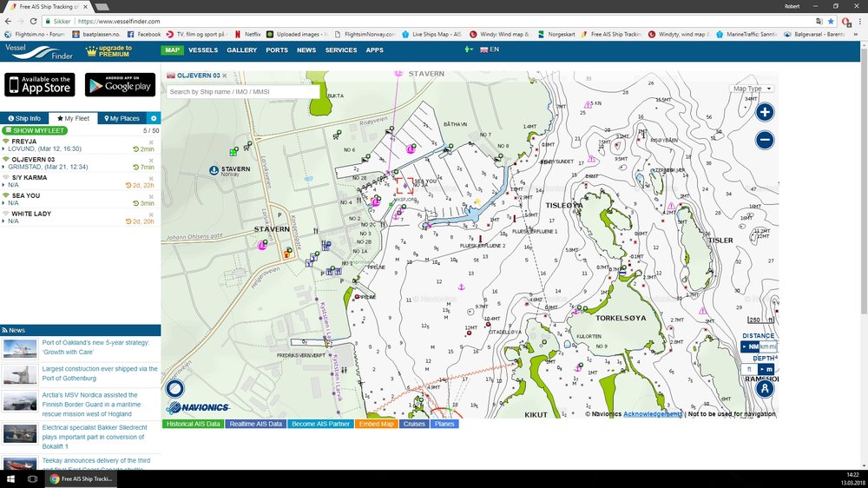
Task: Open the VESSELS menu
Action: click(x=203, y=49)
